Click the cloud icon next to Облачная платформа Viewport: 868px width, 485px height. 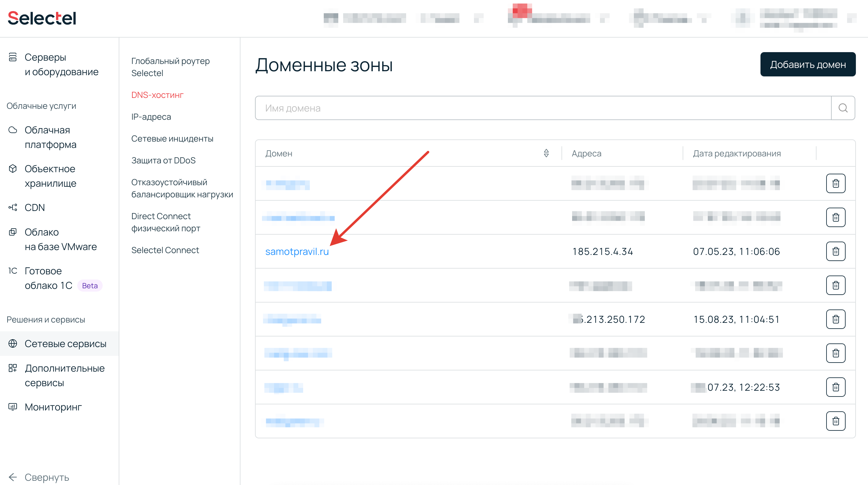tap(13, 130)
